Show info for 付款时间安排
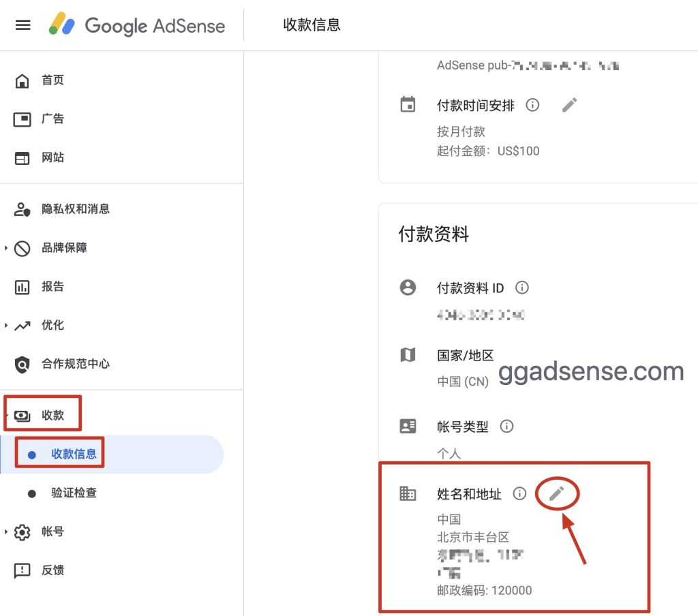This screenshot has width=698, height=616. (x=532, y=105)
